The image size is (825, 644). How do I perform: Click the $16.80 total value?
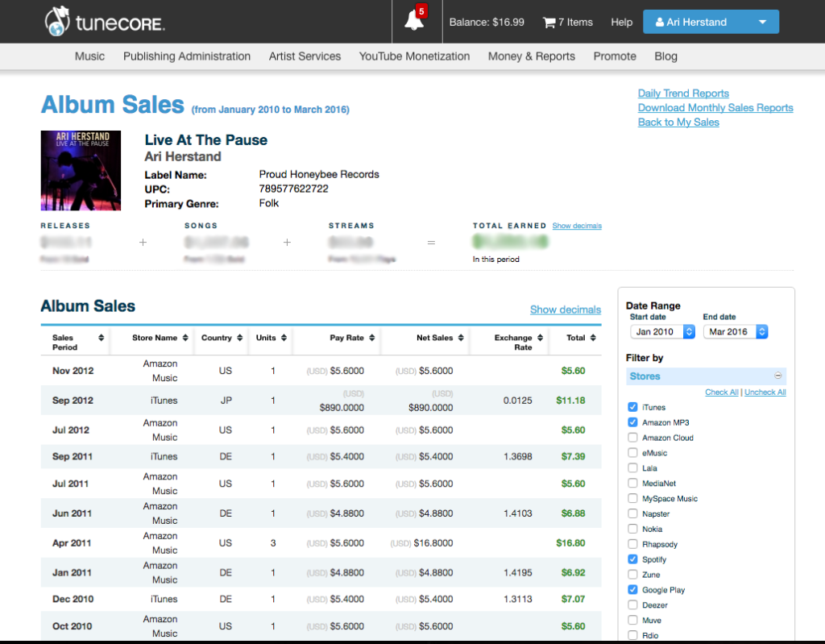tap(570, 543)
